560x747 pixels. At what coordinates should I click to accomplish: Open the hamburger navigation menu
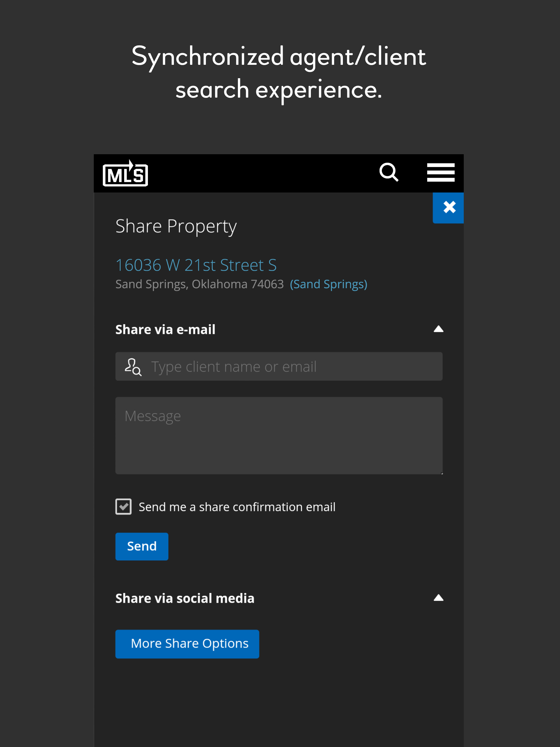tap(441, 173)
